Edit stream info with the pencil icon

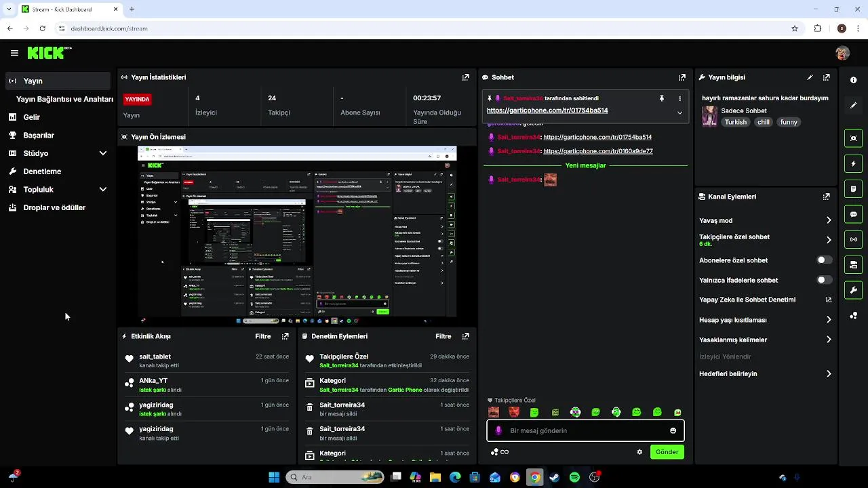[810, 77]
